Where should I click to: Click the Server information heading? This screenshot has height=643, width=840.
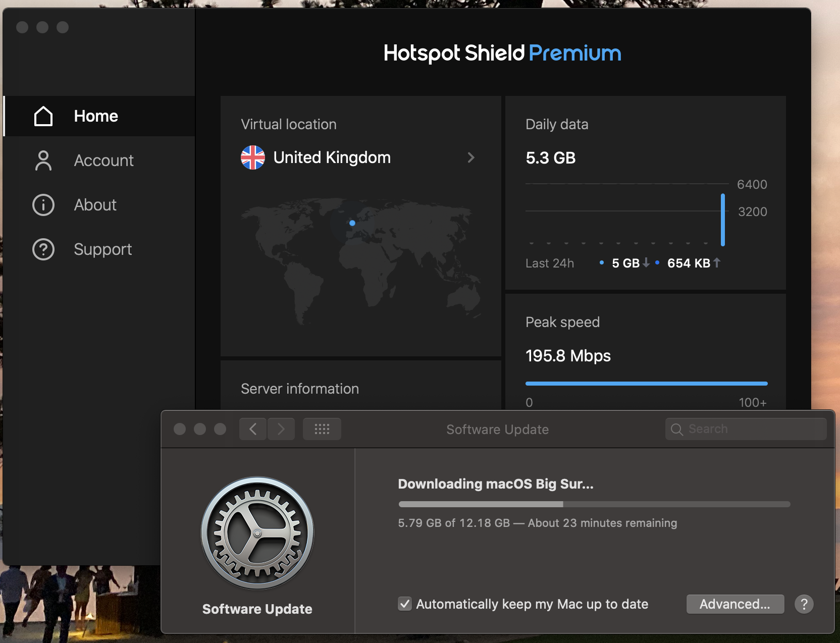(300, 389)
